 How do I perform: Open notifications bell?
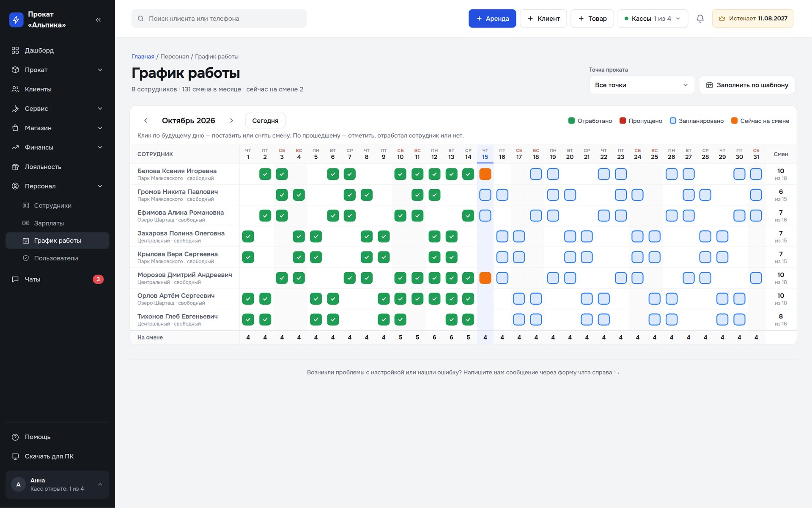click(700, 19)
